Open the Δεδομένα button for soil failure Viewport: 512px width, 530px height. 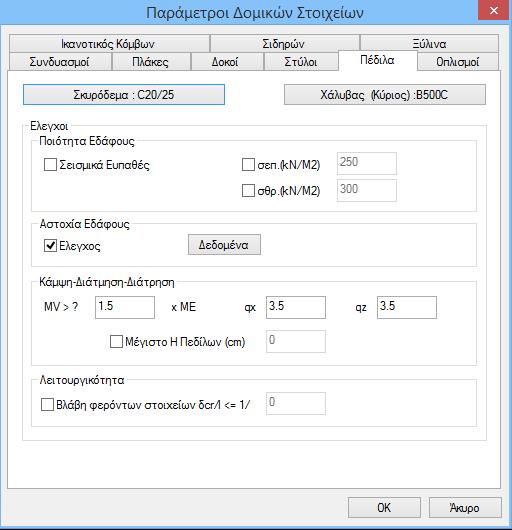(224, 245)
